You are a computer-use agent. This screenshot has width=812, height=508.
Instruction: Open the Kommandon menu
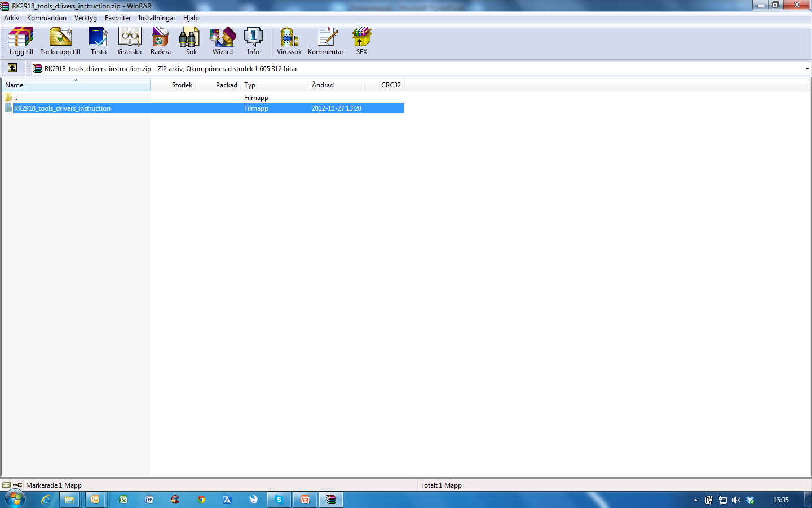click(47, 18)
